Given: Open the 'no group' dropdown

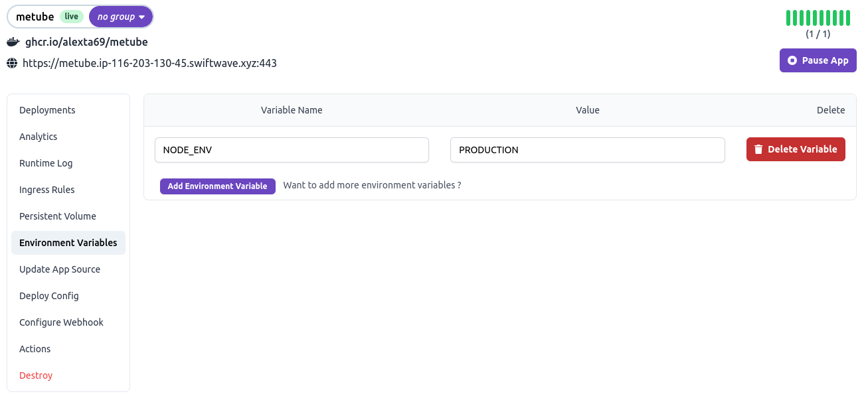Looking at the screenshot, I should pyautogui.click(x=121, y=17).
